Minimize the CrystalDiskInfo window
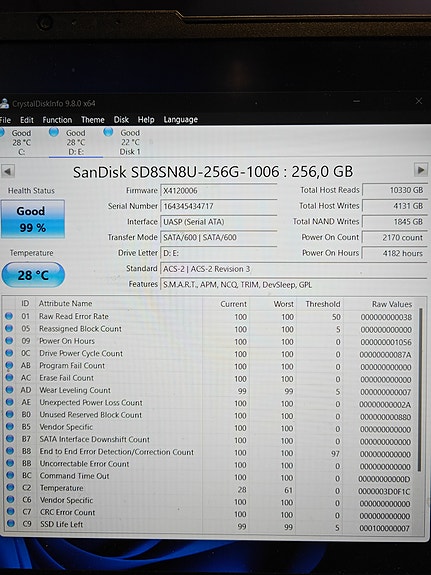431x575 pixels. pyautogui.click(x=357, y=101)
